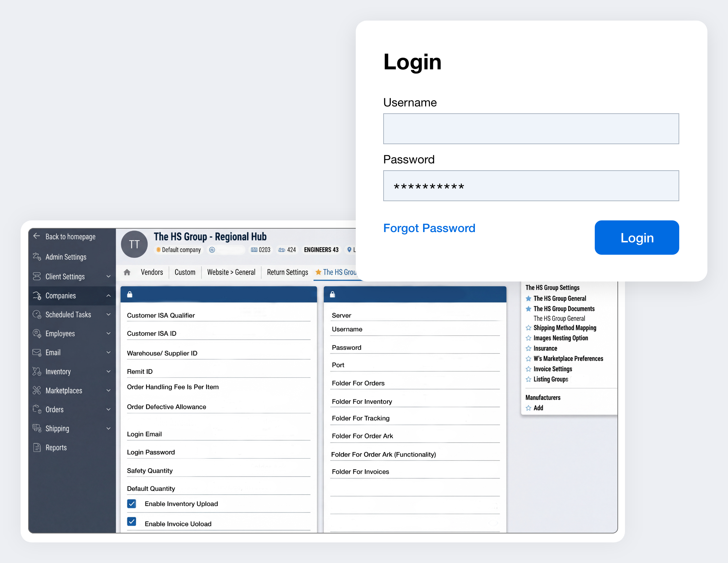
Task: Click the star next to The HS Group General
Action: pos(528,299)
